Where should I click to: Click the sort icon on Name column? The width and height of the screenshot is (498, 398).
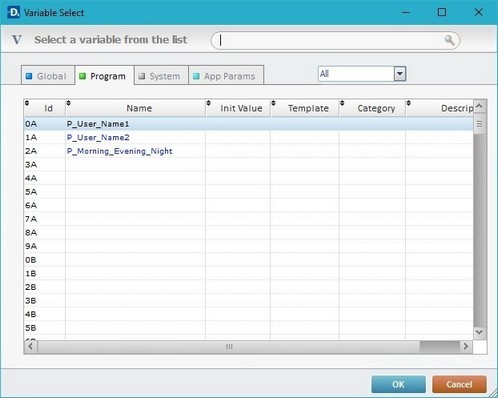click(x=68, y=103)
